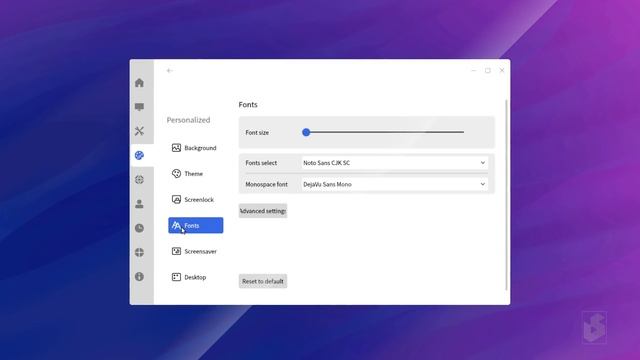Click the Font size label
This screenshot has width=640, height=360.
point(257,133)
